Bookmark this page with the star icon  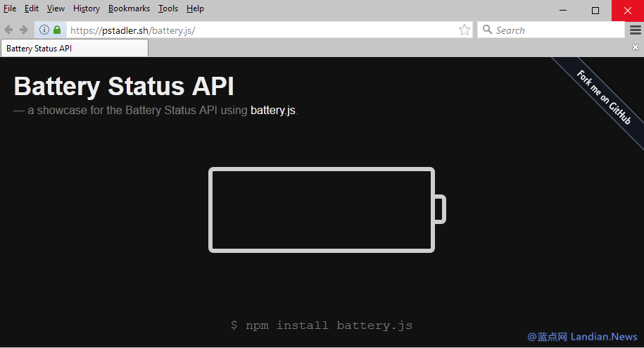pyautogui.click(x=465, y=30)
